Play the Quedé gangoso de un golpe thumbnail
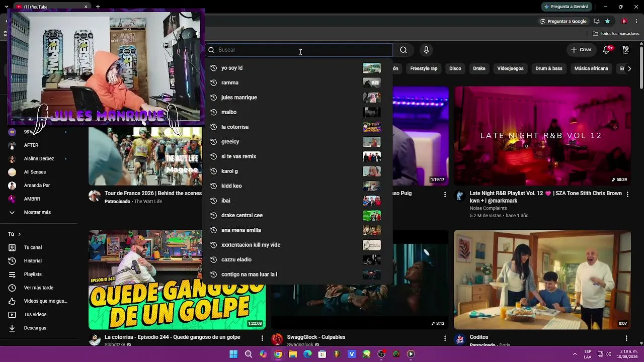Image resolution: width=644 pixels, height=362 pixels. click(x=177, y=280)
